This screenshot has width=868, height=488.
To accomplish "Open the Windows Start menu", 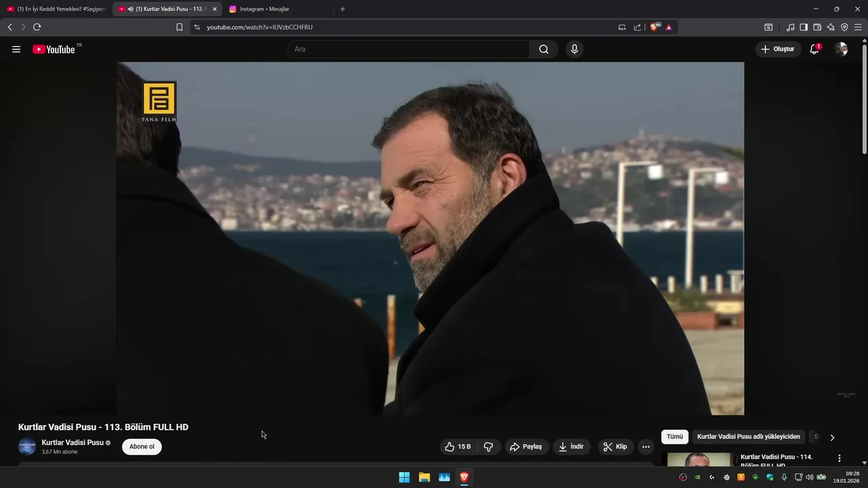I will pos(404,477).
